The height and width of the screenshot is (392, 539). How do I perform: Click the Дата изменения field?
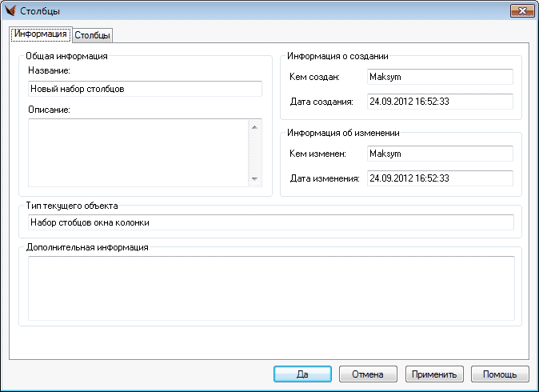click(x=438, y=178)
